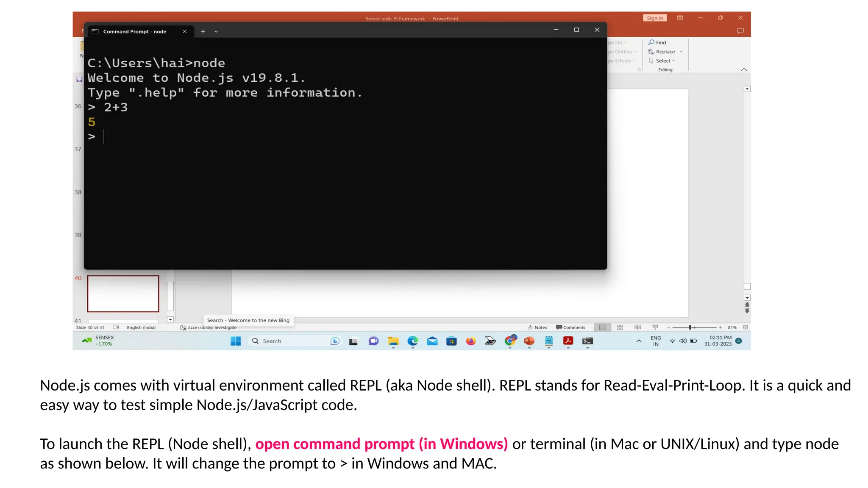
Task: Open Microsoft Store from taskbar
Action: (x=452, y=341)
